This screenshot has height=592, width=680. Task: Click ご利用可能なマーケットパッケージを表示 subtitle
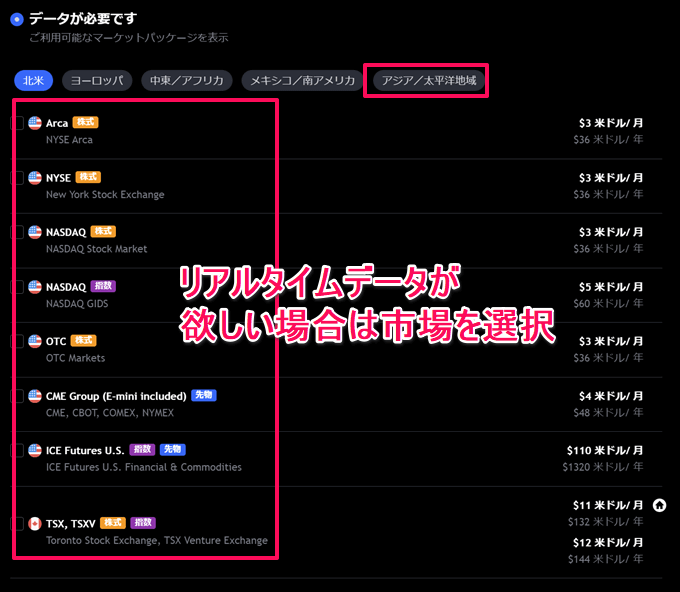tap(129, 38)
